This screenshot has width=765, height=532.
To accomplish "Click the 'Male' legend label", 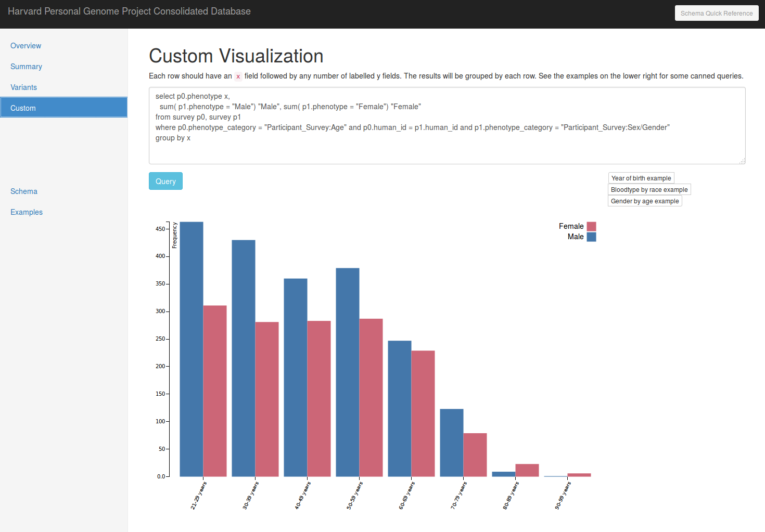I will click(576, 237).
